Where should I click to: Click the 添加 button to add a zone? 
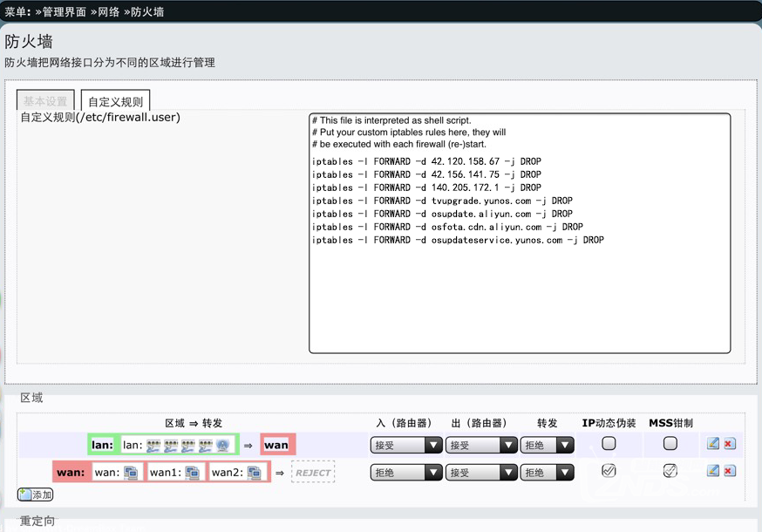click(35, 494)
